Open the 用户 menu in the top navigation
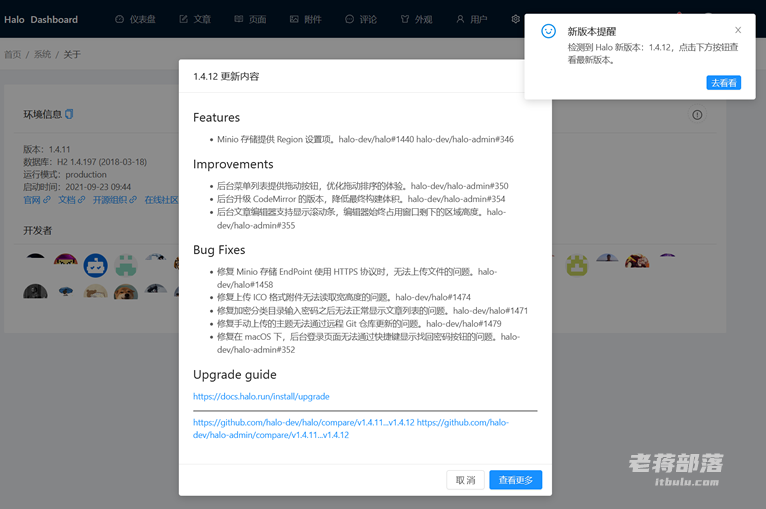Viewport: 766px width, 509px height. point(471,19)
